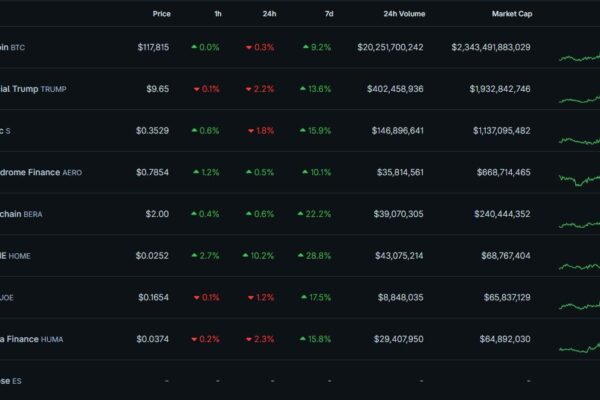Click the $0.0374 HUMA price
Viewport: 600px width, 400px height.
pyautogui.click(x=152, y=340)
